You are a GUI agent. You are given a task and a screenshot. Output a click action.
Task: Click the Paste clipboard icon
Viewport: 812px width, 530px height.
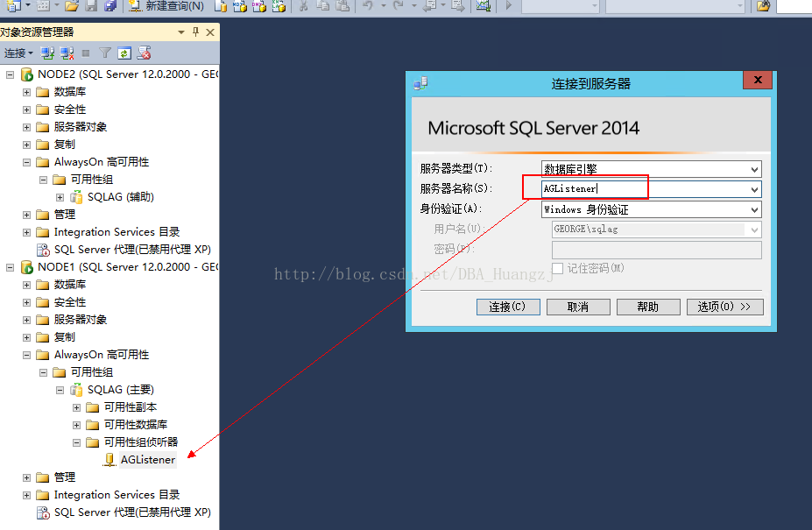pyautogui.click(x=342, y=6)
